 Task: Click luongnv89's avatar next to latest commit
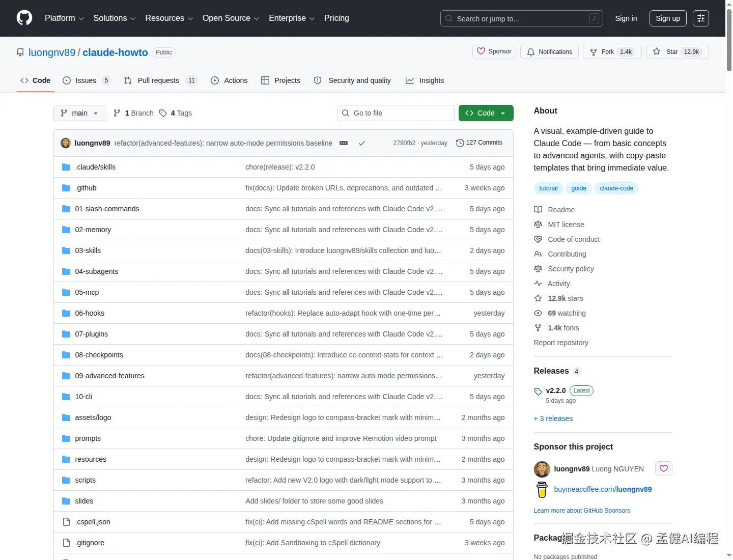[66, 143]
